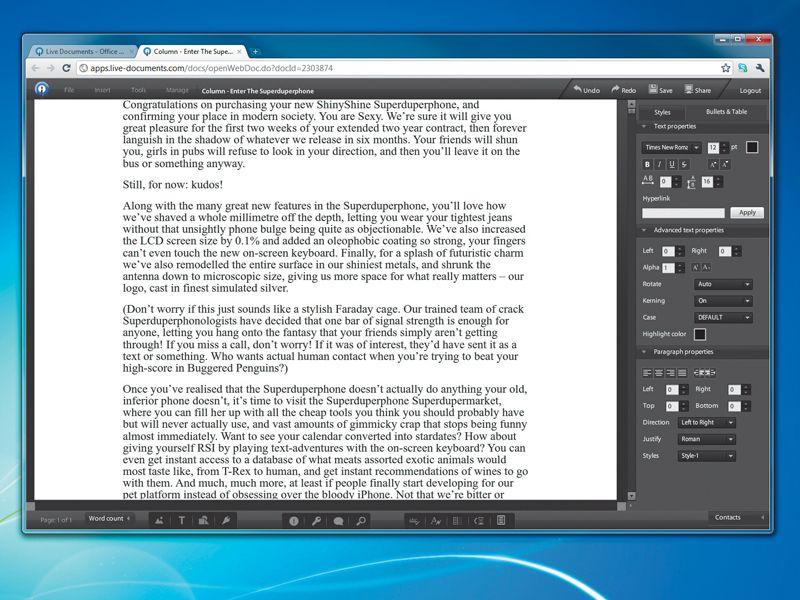Switch to the Bullets & Table tab
Viewport: 800px width, 600px height.
[726, 111]
